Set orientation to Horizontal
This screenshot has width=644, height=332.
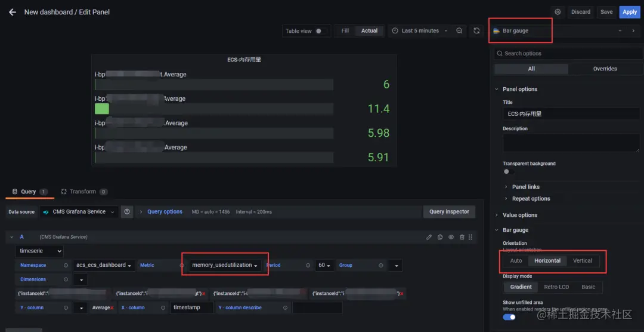[547, 260]
